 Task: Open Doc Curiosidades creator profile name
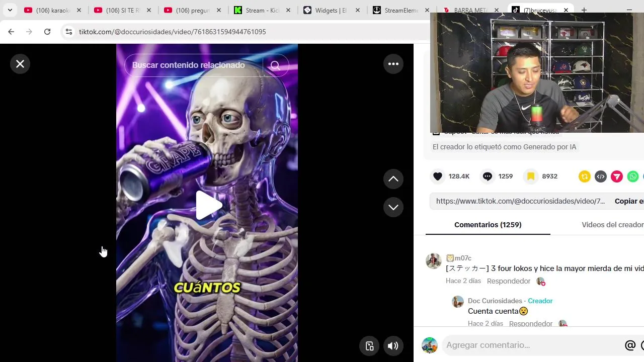[495, 301]
